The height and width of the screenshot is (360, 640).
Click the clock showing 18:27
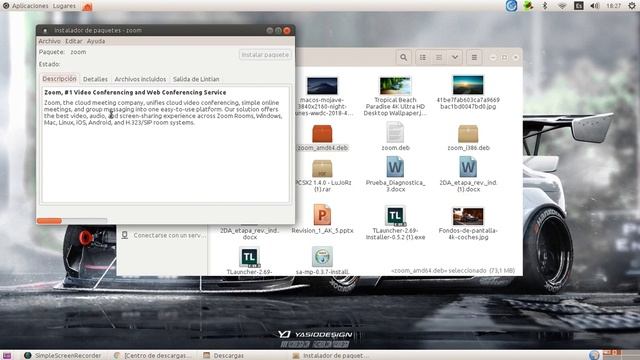tap(613, 6)
